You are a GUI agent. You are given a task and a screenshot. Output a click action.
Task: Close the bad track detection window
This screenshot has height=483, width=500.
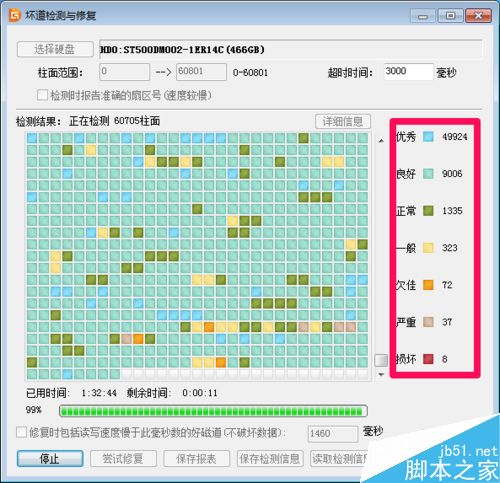click(478, 16)
